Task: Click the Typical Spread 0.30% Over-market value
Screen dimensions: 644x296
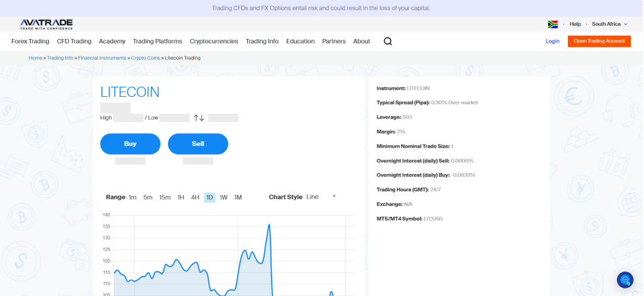Action: pos(454,102)
